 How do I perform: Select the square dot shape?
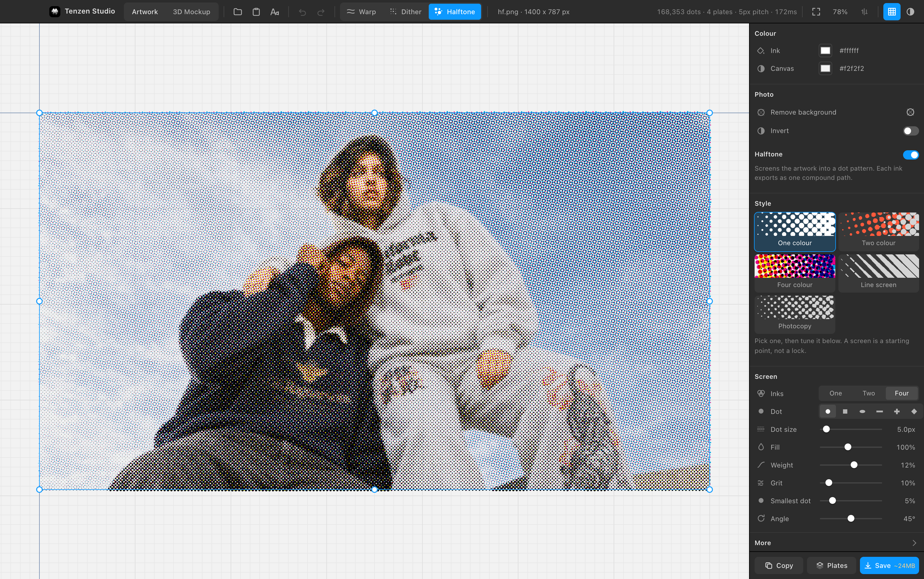(845, 412)
